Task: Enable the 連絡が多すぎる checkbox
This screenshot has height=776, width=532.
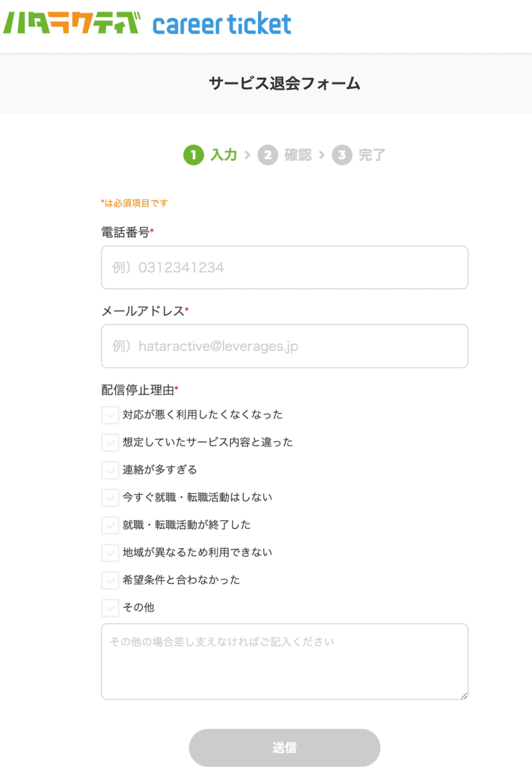Action: (x=111, y=470)
